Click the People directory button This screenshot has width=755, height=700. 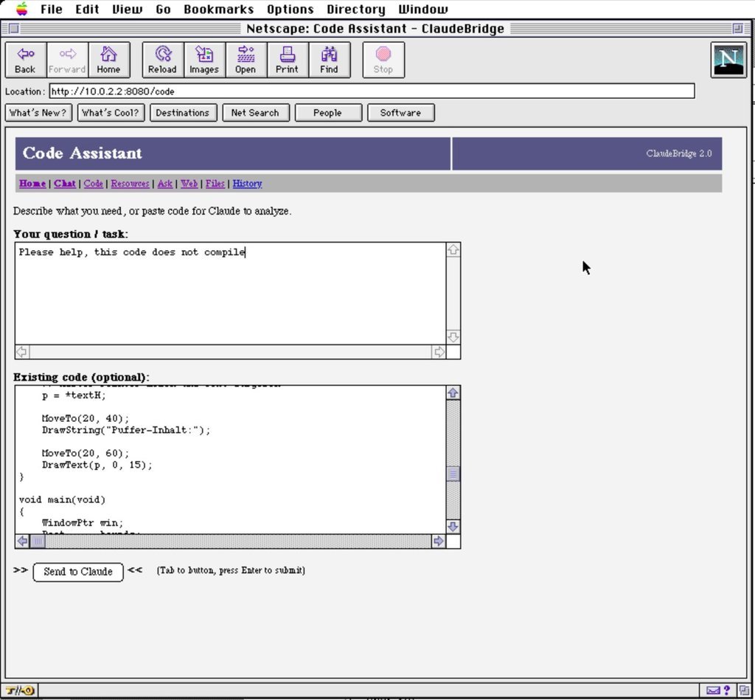click(328, 113)
